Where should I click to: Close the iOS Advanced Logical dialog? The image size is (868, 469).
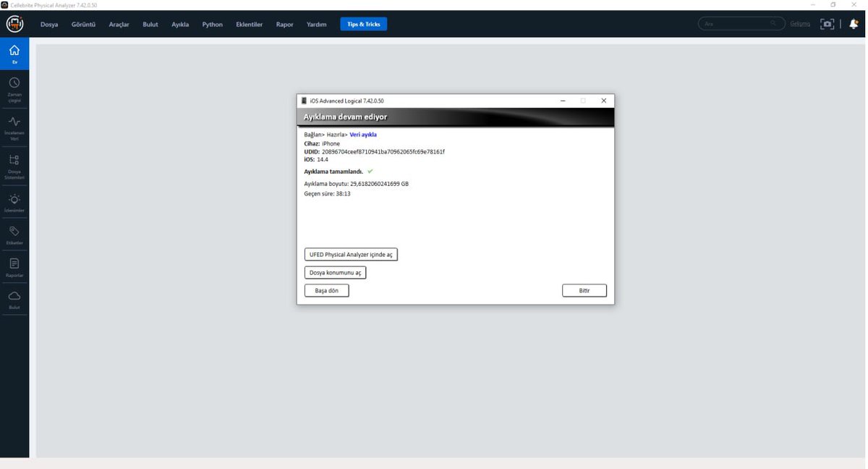(x=604, y=101)
